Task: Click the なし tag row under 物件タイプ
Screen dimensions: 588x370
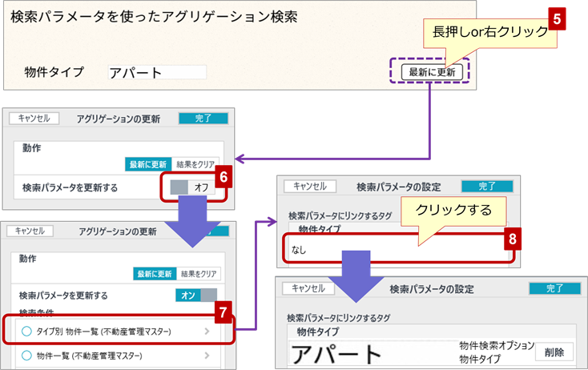Action: click(x=398, y=249)
